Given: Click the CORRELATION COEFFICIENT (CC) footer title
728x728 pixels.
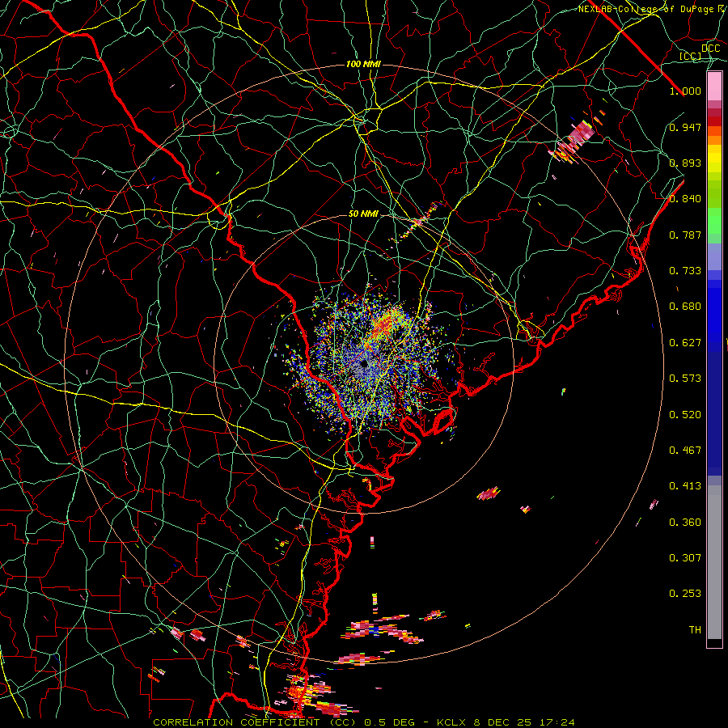Looking at the screenshot, I should coord(255,722).
